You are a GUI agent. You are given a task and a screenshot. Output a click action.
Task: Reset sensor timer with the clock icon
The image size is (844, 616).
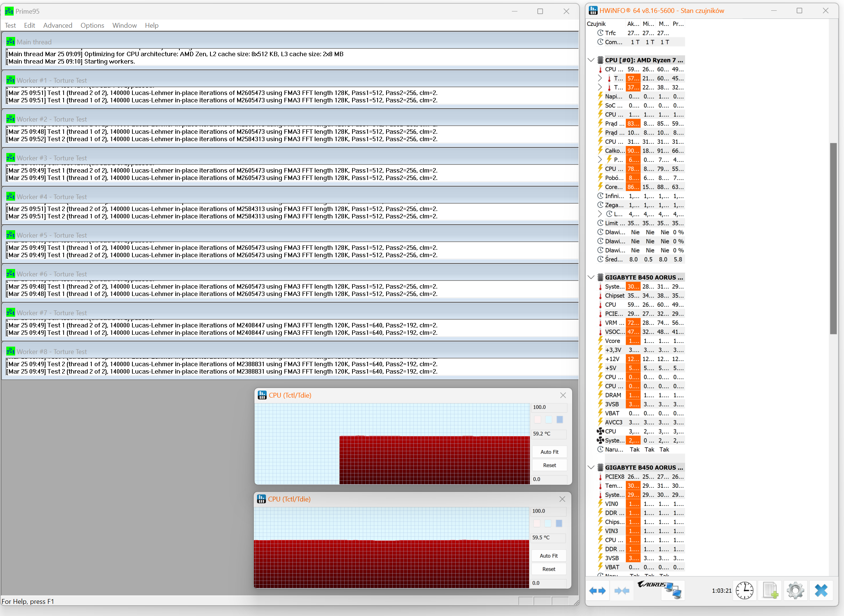pyautogui.click(x=745, y=591)
